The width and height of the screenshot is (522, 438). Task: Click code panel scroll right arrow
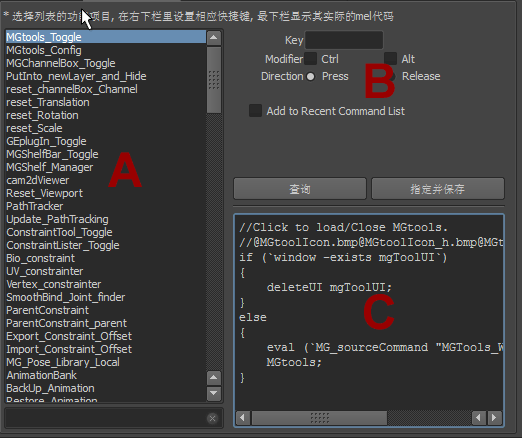pyautogui.click(x=494, y=418)
